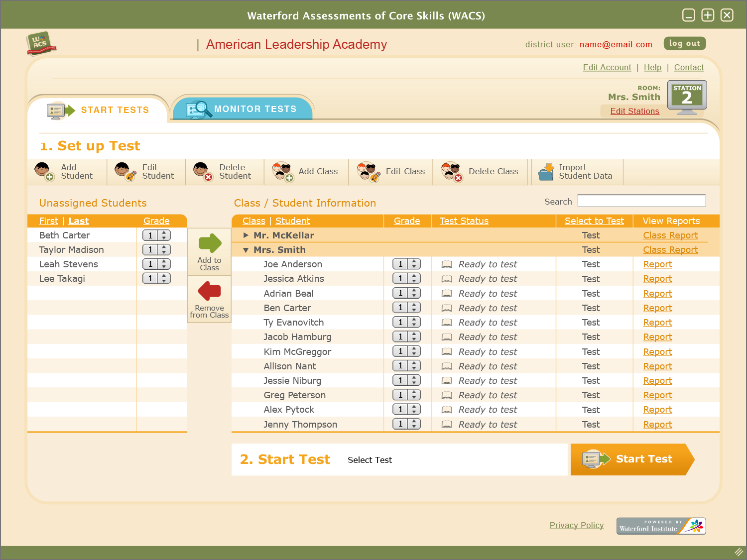This screenshot has height=560, width=747.
Task: Click the log out button
Action: (685, 43)
